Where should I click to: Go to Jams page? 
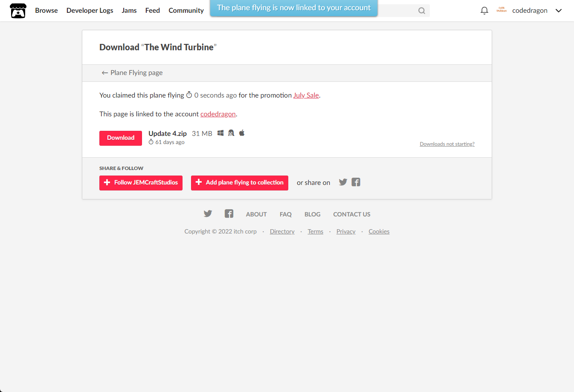coord(129,11)
